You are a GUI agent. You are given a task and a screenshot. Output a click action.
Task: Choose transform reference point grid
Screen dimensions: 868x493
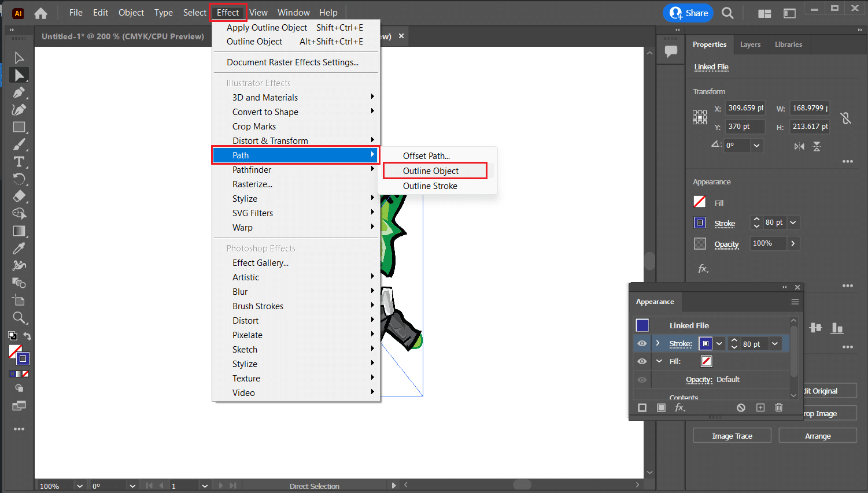click(x=700, y=117)
